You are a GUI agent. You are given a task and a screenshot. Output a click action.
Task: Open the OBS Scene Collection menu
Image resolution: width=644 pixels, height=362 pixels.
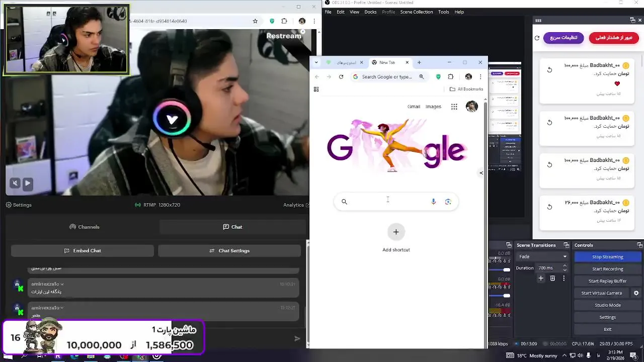417,12
